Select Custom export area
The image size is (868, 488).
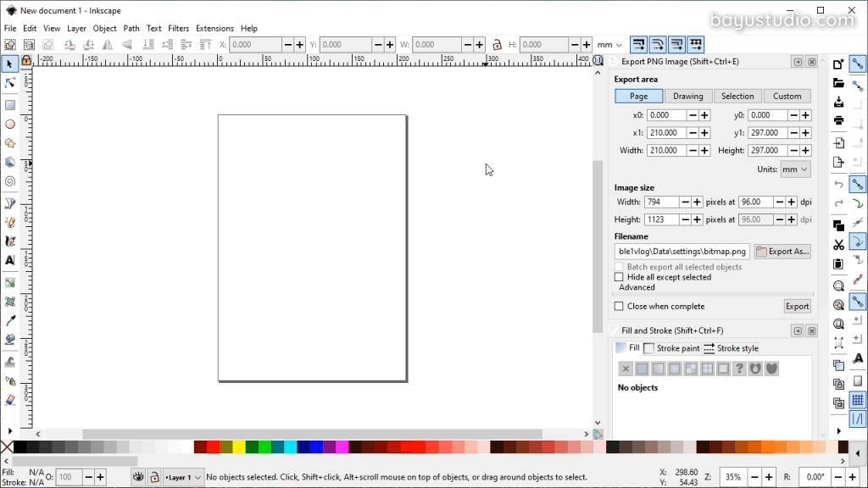coord(787,97)
